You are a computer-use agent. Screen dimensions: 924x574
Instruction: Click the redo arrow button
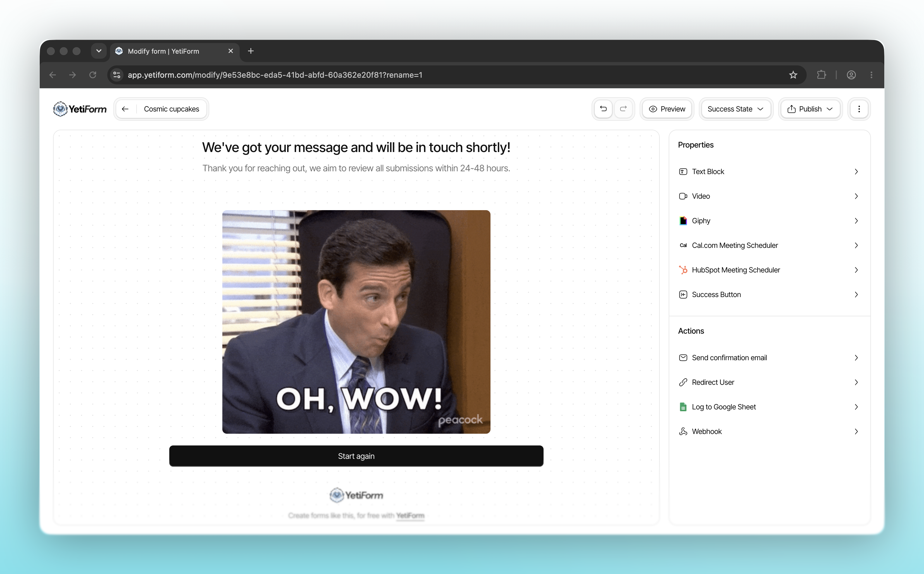click(623, 109)
